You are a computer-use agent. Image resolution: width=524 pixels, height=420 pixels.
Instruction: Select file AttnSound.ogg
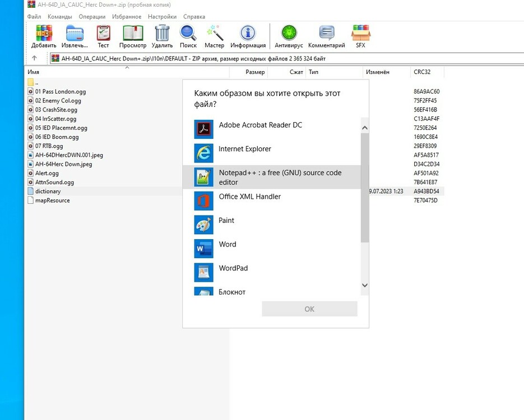55,182
